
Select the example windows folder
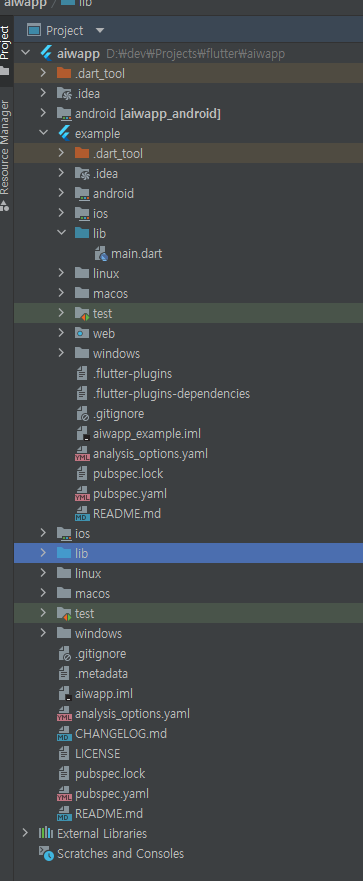click(x=116, y=353)
